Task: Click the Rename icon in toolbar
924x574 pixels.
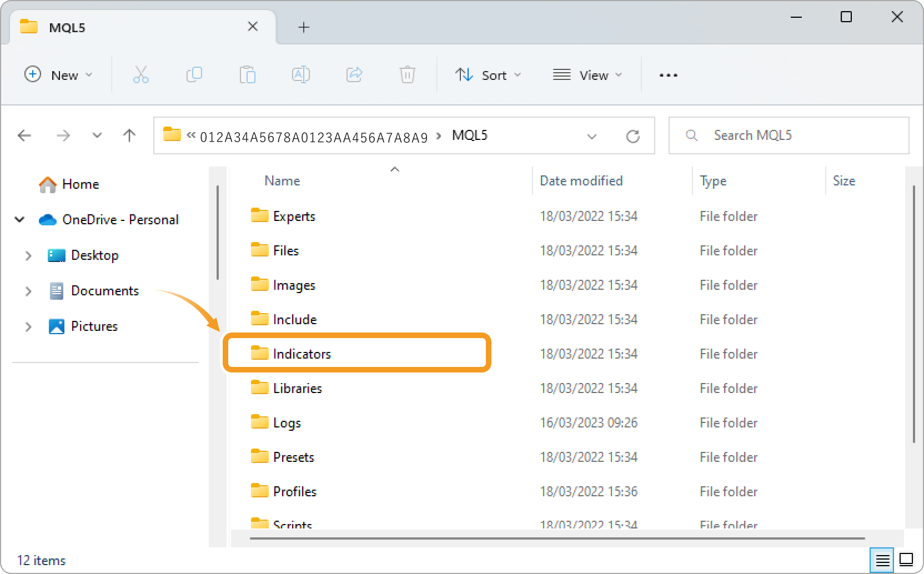Action: 300,74
